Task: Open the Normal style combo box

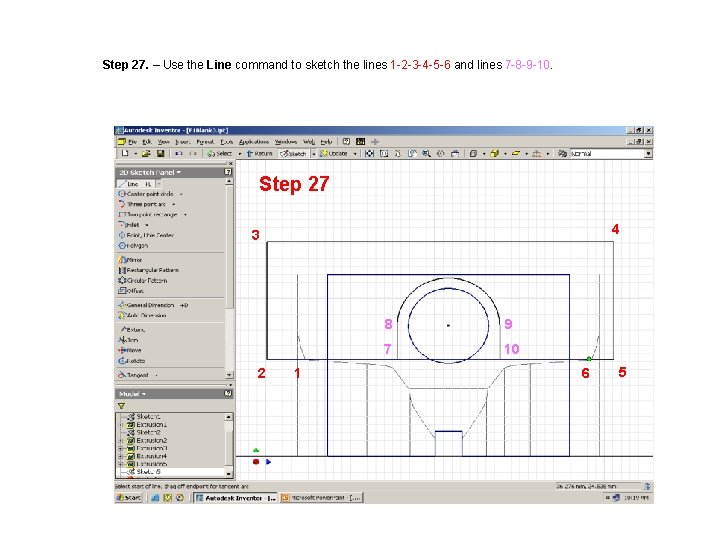Action: point(611,153)
